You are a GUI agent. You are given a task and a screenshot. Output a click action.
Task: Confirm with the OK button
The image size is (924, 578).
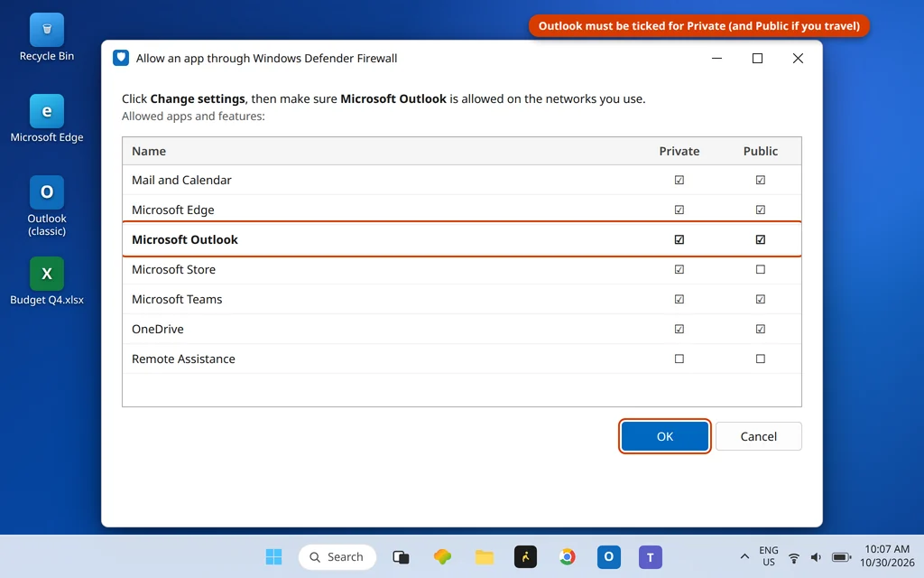(x=665, y=436)
